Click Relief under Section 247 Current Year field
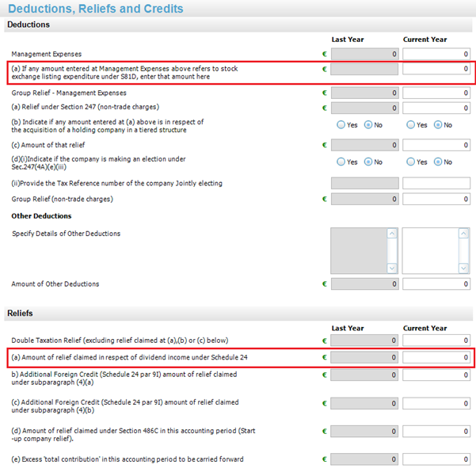The image size is (476, 472). (x=436, y=108)
